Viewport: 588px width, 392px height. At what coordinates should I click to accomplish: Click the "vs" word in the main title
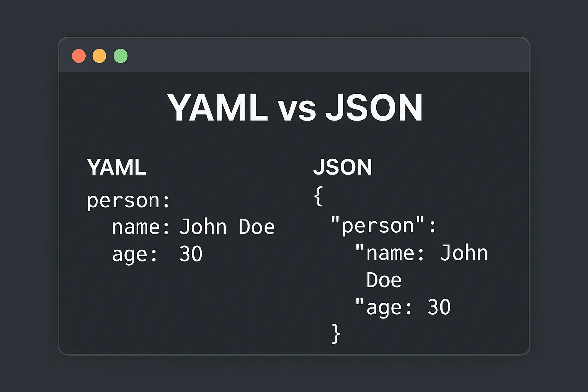click(297, 109)
